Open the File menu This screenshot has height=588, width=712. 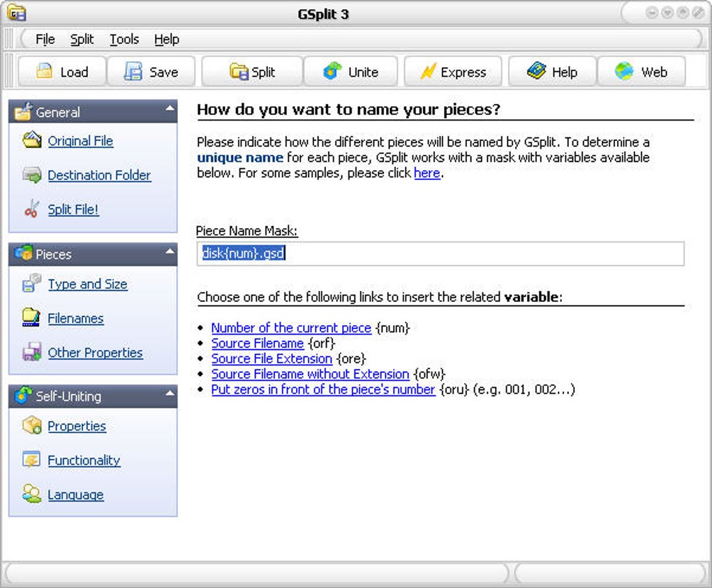click(x=45, y=39)
